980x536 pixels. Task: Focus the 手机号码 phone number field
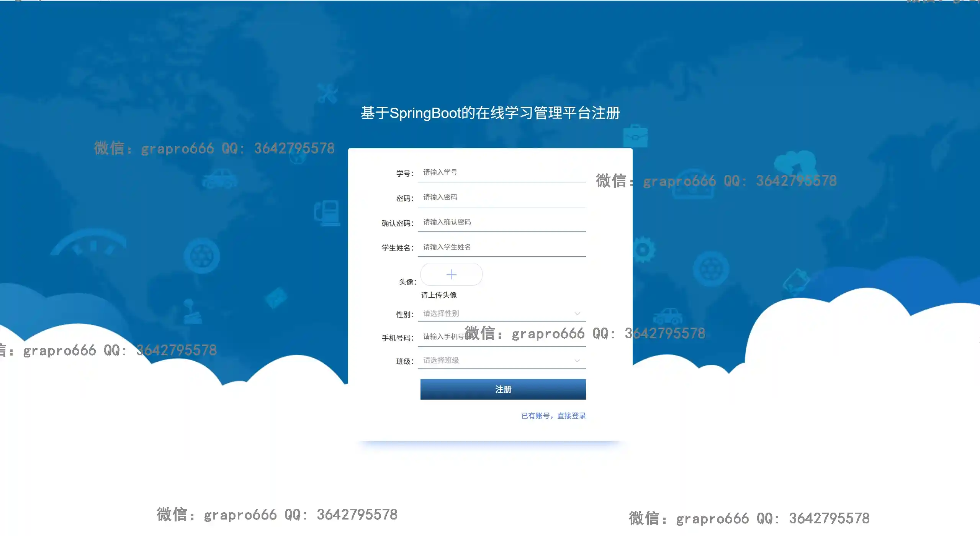[502, 337]
